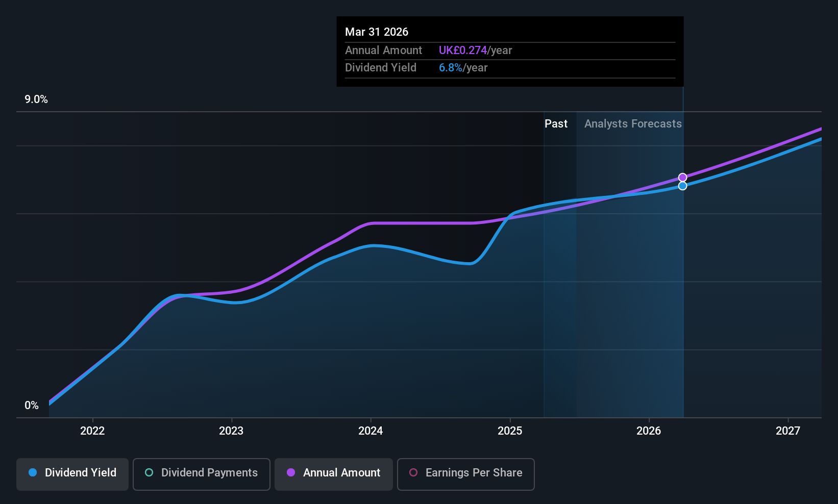This screenshot has height=504, width=838.
Task: Click the 0% y-axis label
Action: click(x=32, y=406)
